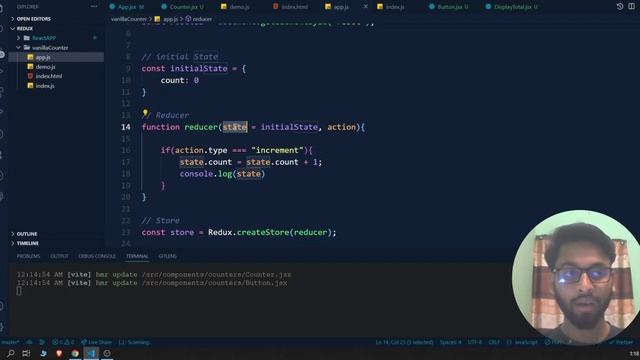Change indentation via Spaces: 4

[x=450, y=342]
